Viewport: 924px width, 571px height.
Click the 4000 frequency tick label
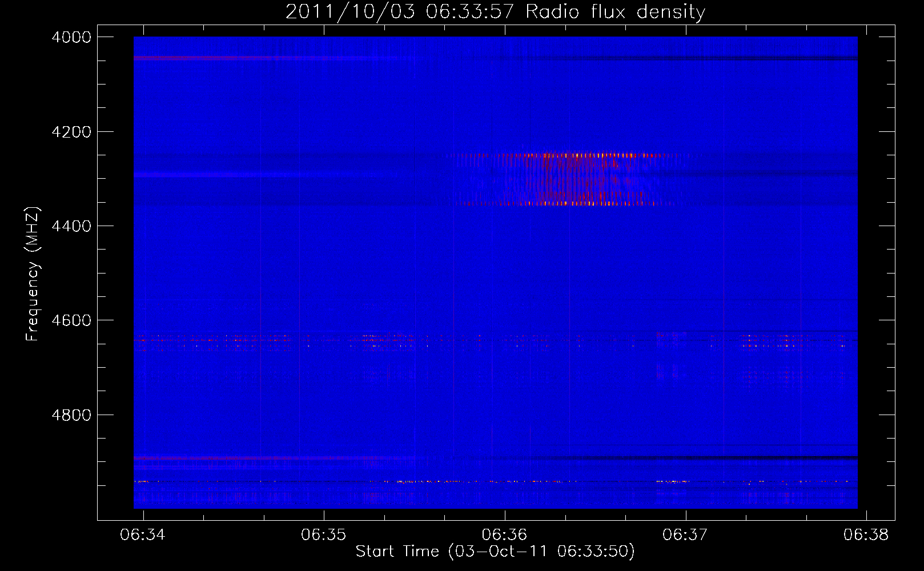(71, 37)
